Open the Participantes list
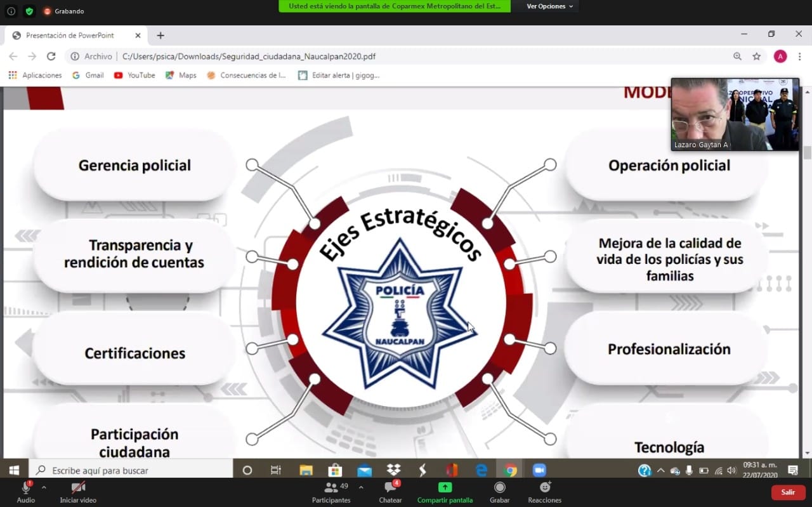Viewport: 812px width, 507px height. click(x=331, y=491)
